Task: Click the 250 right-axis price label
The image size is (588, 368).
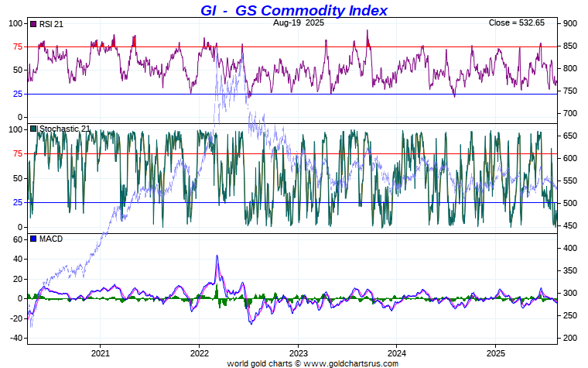Action: (x=569, y=315)
